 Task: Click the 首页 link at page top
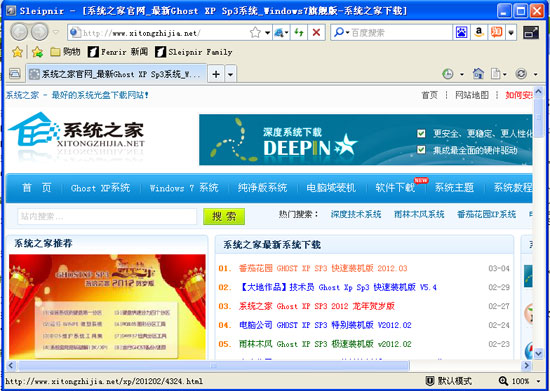[x=430, y=95]
